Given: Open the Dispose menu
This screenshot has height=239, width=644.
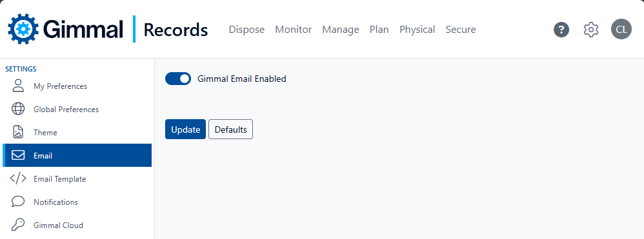Looking at the screenshot, I should pyautogui.click(x=247, y=30).
